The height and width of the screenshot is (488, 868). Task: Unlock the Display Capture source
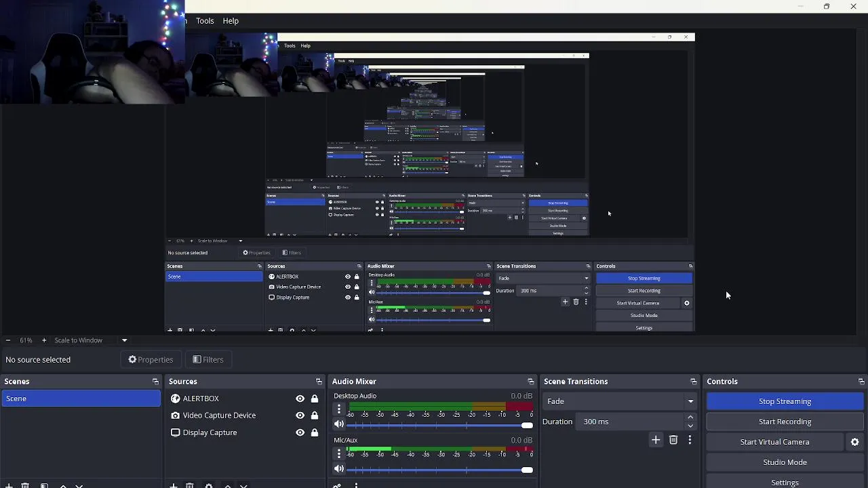pos(315,432)
